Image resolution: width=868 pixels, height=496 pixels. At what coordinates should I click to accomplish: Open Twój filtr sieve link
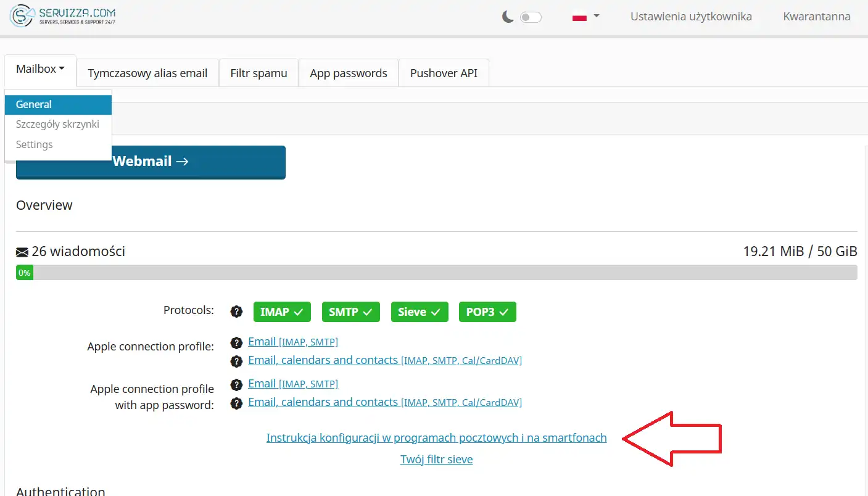pos(437,460)
